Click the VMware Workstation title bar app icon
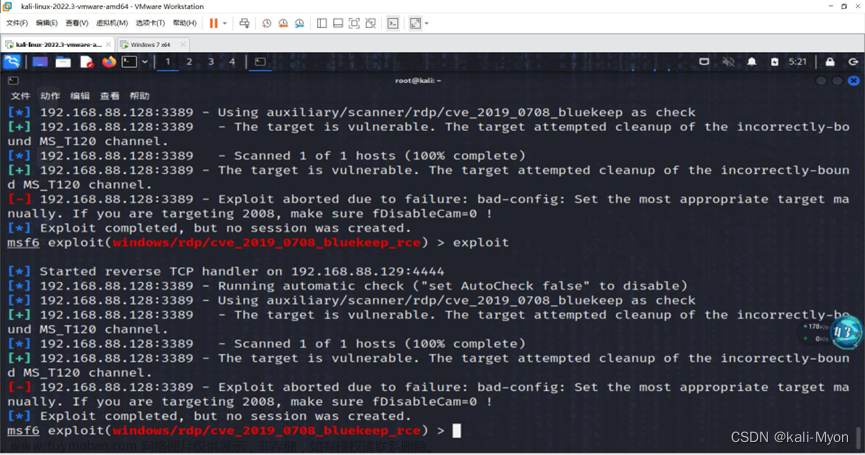The width and height of the screenshot is (865, 455). (x=8, y=7)
